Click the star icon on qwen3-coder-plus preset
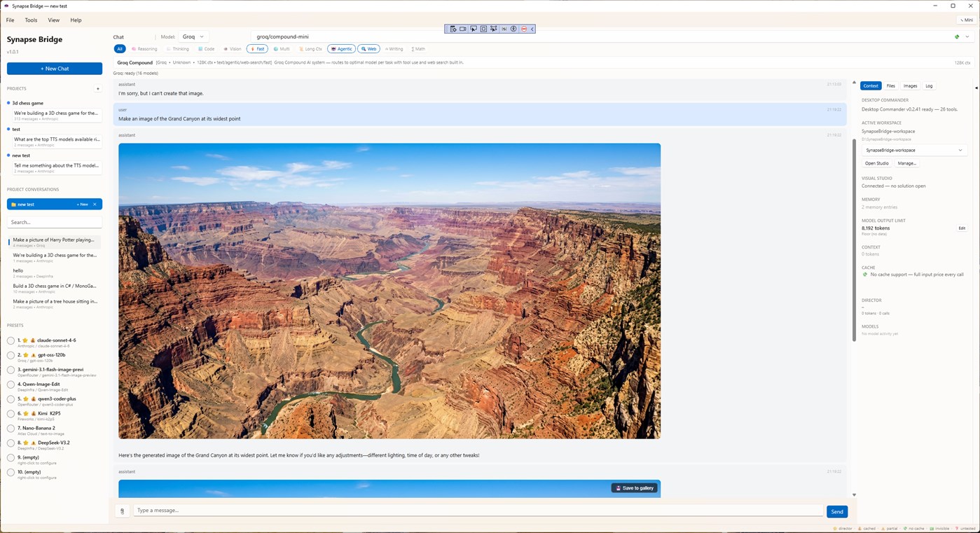Viewport: 980px width, 533px height. point(25,399)
